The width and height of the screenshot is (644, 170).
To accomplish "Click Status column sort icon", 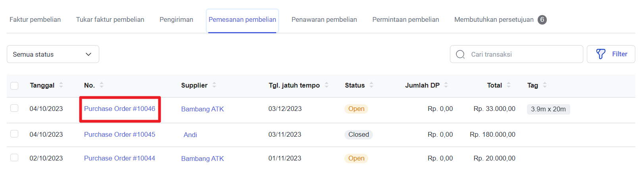I will [371, 85].
